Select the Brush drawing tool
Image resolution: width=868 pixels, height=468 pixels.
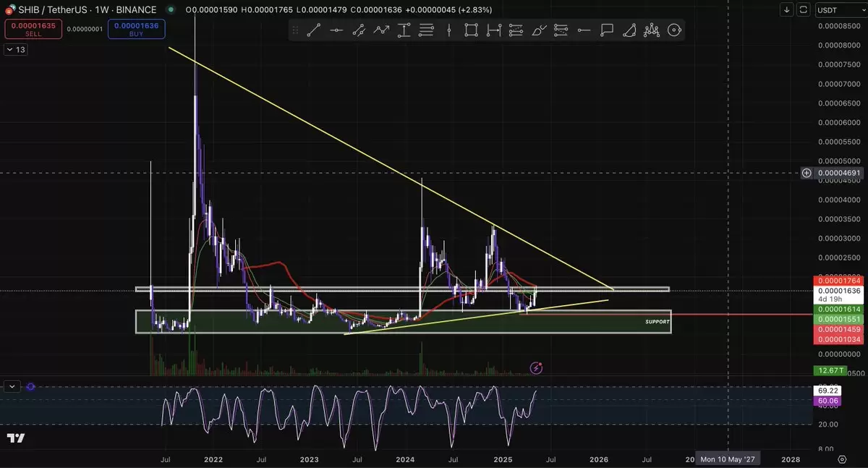(539, 30)
